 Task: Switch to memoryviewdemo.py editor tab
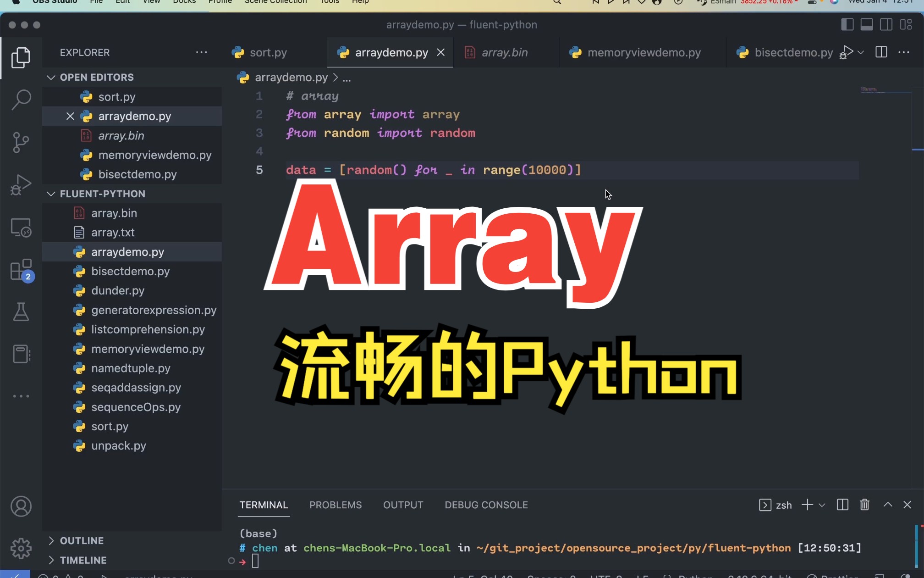(x=643, y=52)
